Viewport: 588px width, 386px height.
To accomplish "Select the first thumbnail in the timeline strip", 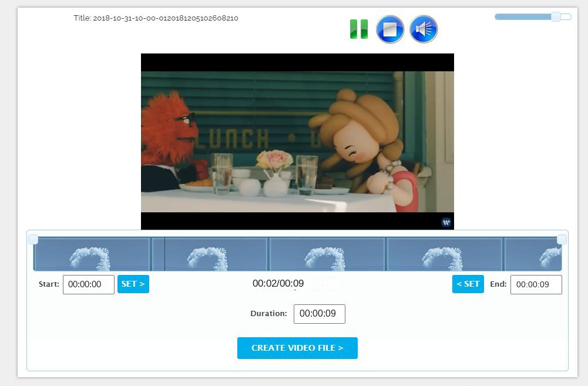I will click(x=92, y=255).
